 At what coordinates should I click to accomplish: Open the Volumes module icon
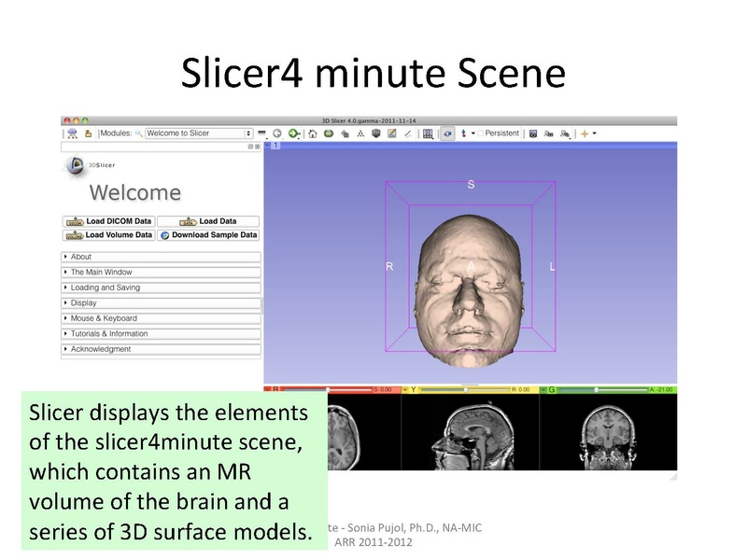pyautogui.click(x=345, y=133)
